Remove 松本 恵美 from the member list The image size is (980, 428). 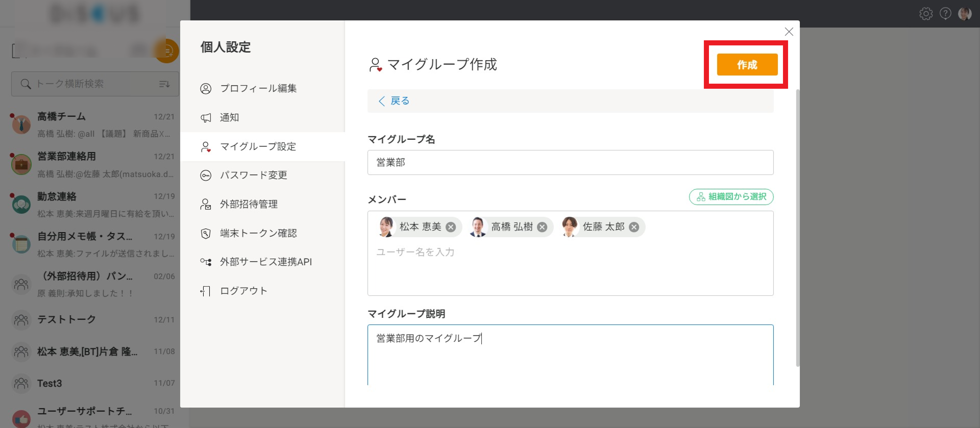[450, 227]
